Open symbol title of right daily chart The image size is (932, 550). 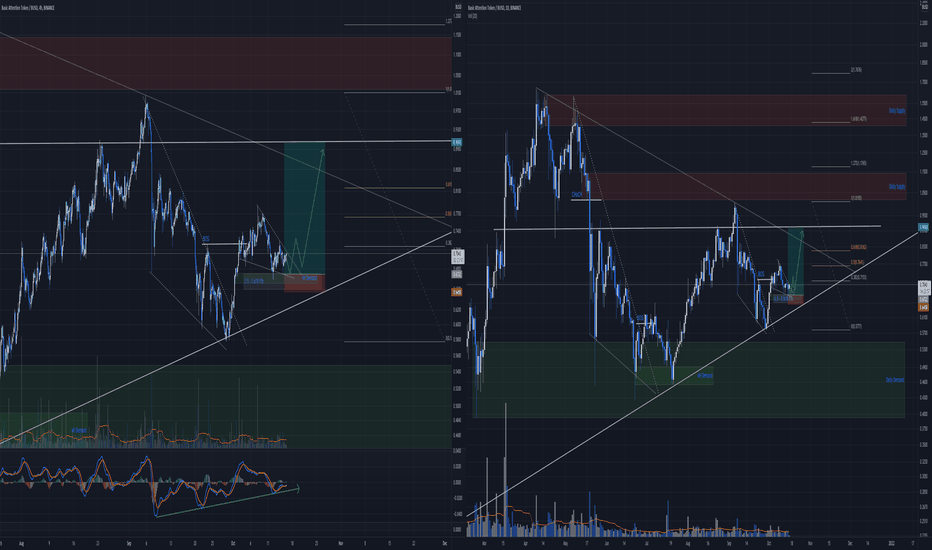click(495, 8)
